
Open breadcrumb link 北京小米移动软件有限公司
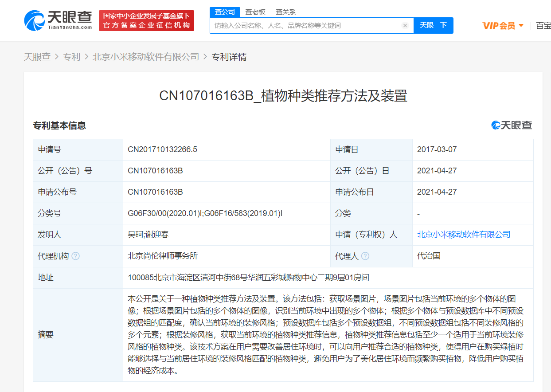(x=146, y=57)
